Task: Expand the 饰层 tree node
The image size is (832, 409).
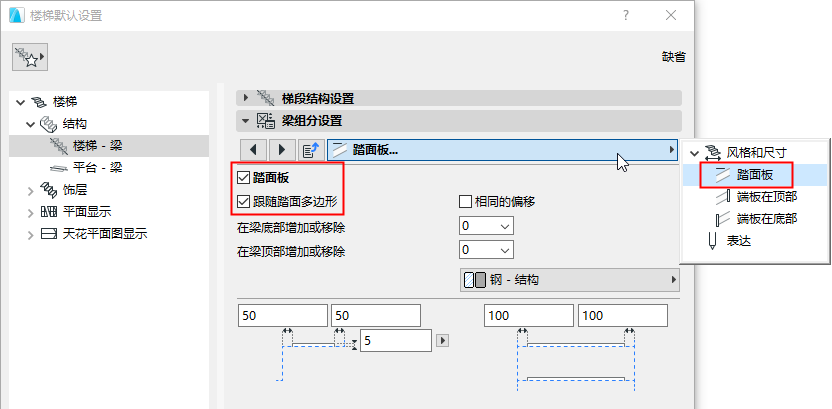Action: pos(30,190)
